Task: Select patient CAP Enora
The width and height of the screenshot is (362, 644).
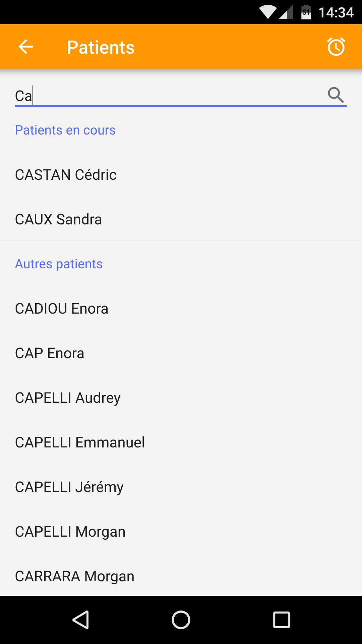Action: 50,353
